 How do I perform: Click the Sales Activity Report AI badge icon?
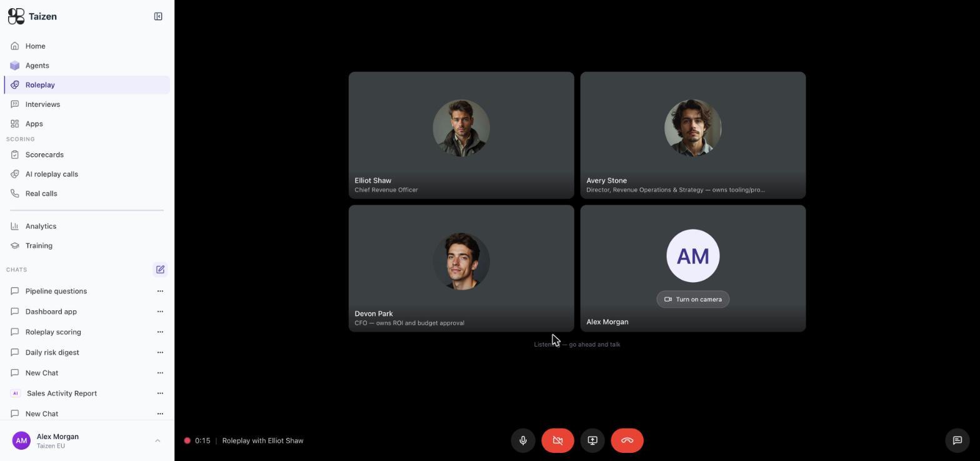(x=16, y=393)
